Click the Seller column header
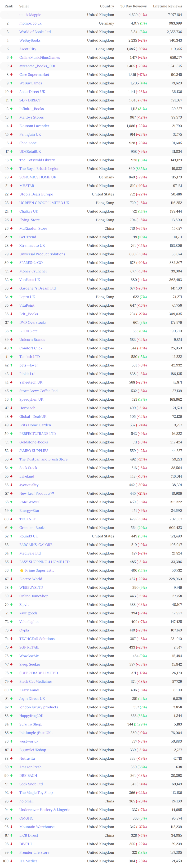The image size is (187, 868). coord(24,6)
